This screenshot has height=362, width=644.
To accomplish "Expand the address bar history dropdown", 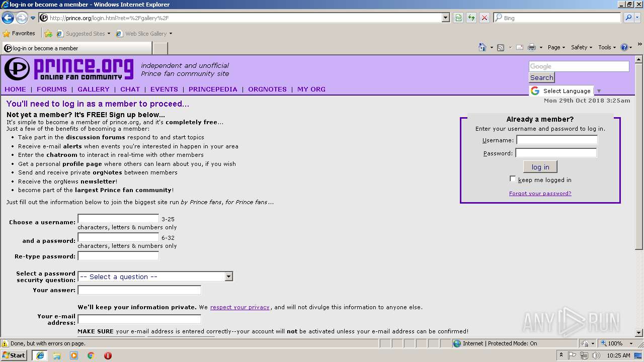I will (x=446, y=18).
